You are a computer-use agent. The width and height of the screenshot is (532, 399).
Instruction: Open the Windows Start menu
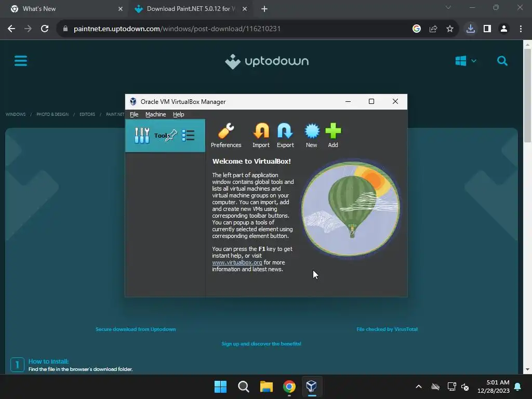tap(220, 387)
